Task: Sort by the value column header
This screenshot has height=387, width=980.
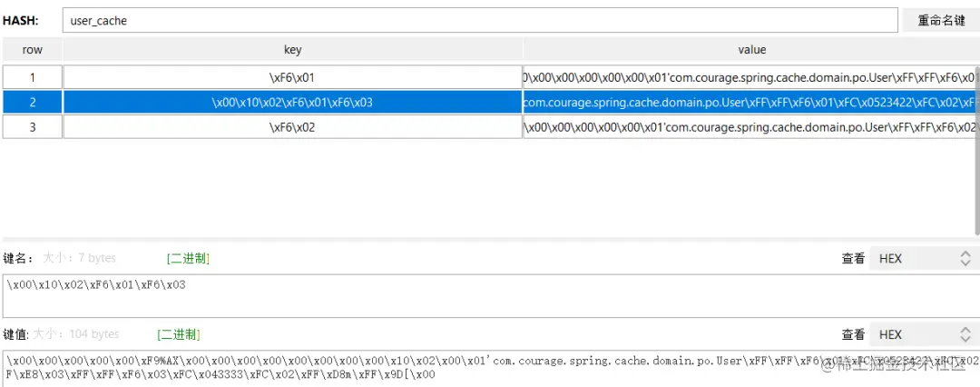Action: 751,50
